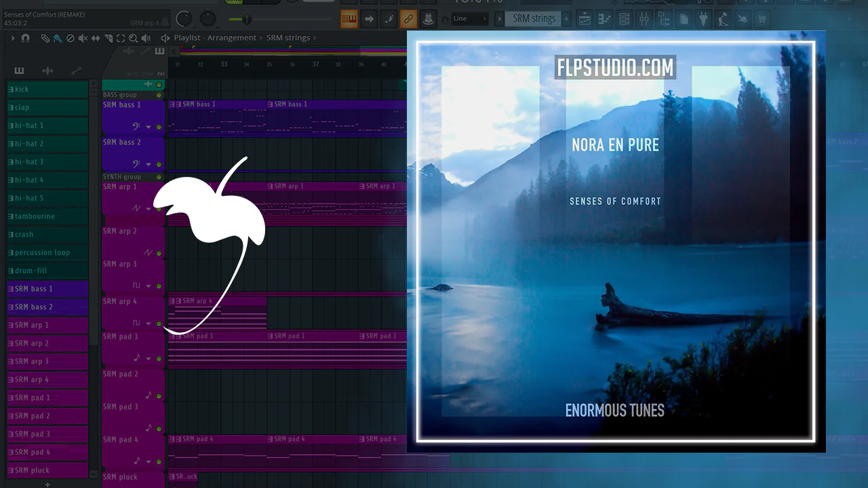Mute the SYNTH group track
The width and height of the screenshot is (868, 488).
click(x=159, y=177)
